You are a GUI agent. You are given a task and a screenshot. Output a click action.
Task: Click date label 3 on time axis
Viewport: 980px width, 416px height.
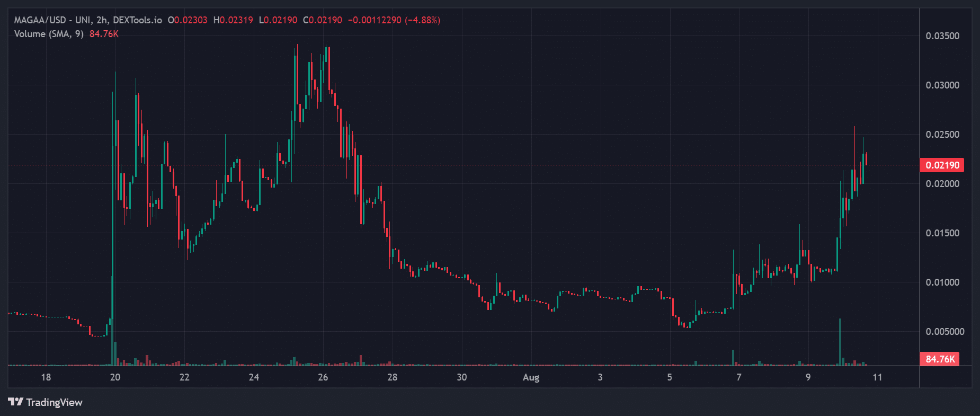tap(600, 377)
